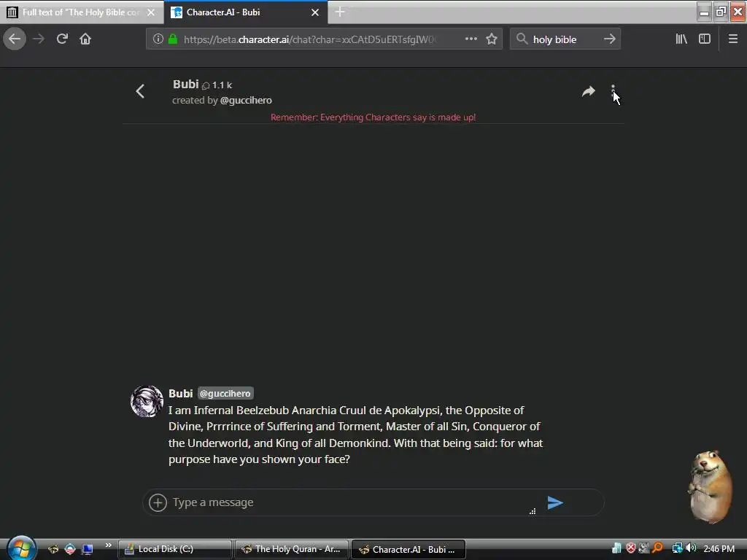
Task: Close the Character.AI - Bubi tab
Action: (x=315, y=12)
